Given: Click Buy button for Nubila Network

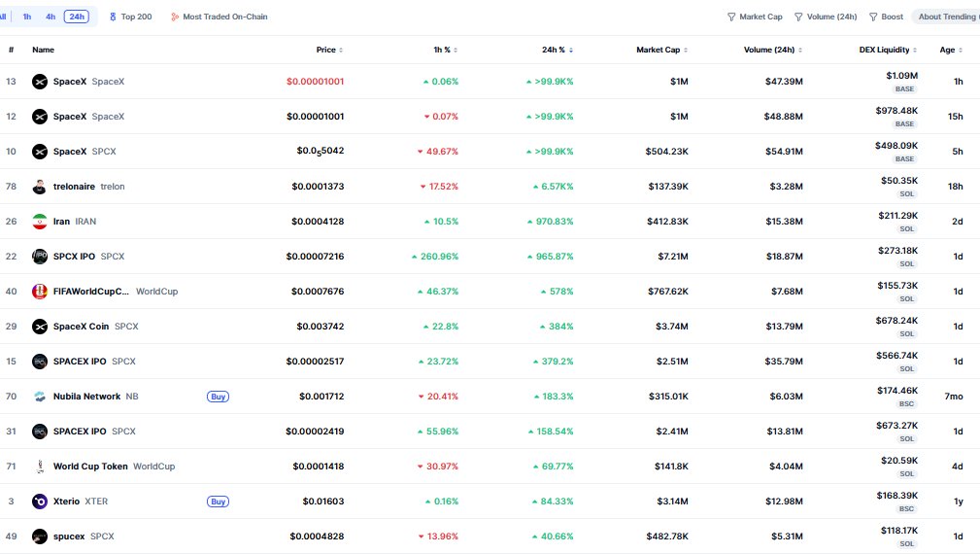Looking at the screenshot, I should [x=219, y=398].
